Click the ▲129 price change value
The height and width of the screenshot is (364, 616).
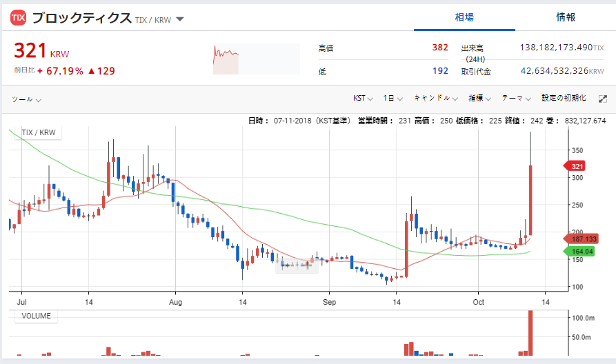[x=101, y=71]
